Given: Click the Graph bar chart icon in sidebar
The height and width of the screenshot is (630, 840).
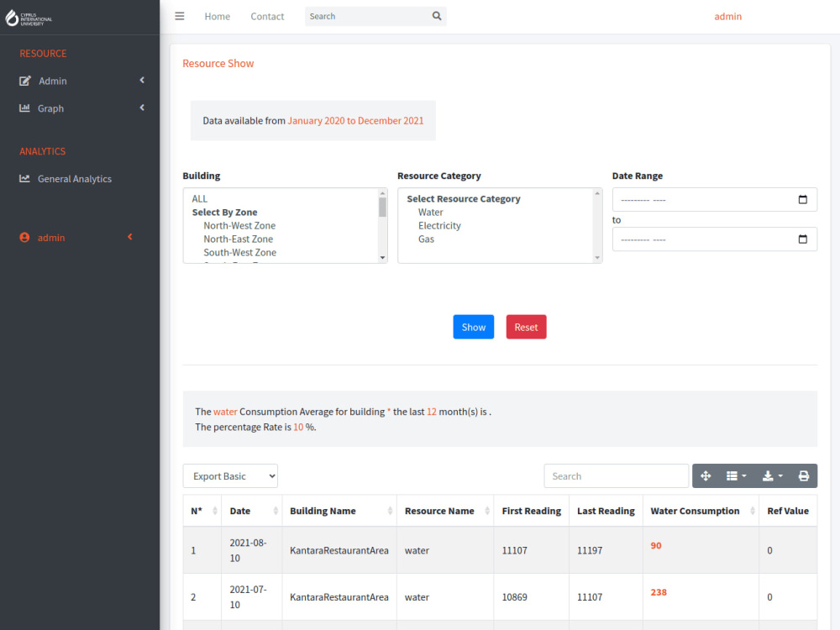Looking at the screenshot, I should click(x=24, y=108).
